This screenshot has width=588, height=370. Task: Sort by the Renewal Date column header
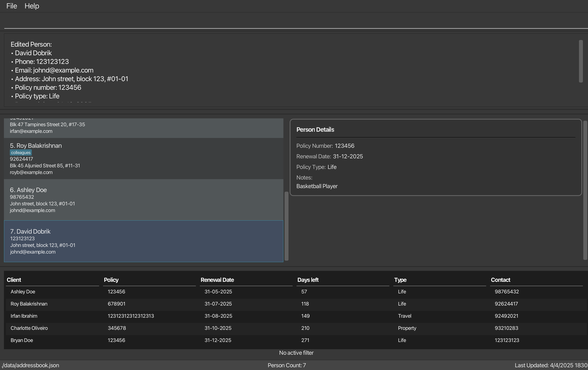(x=217, y=280)
